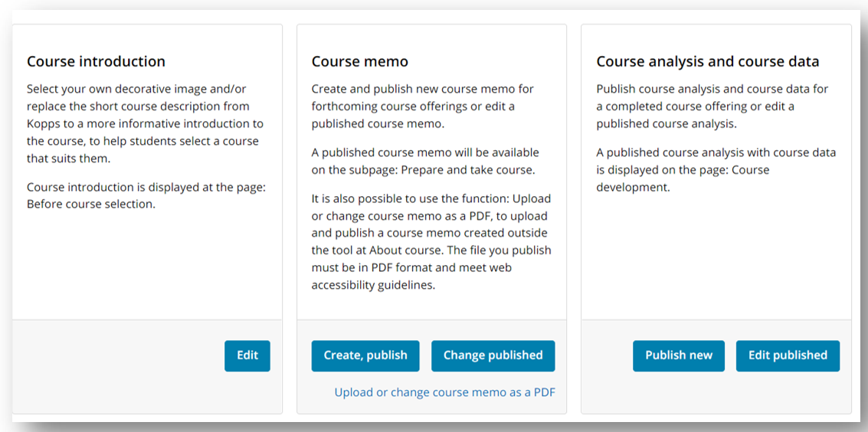Click the 'Before course selection' text
868x432 pixels.
point(91,205)
